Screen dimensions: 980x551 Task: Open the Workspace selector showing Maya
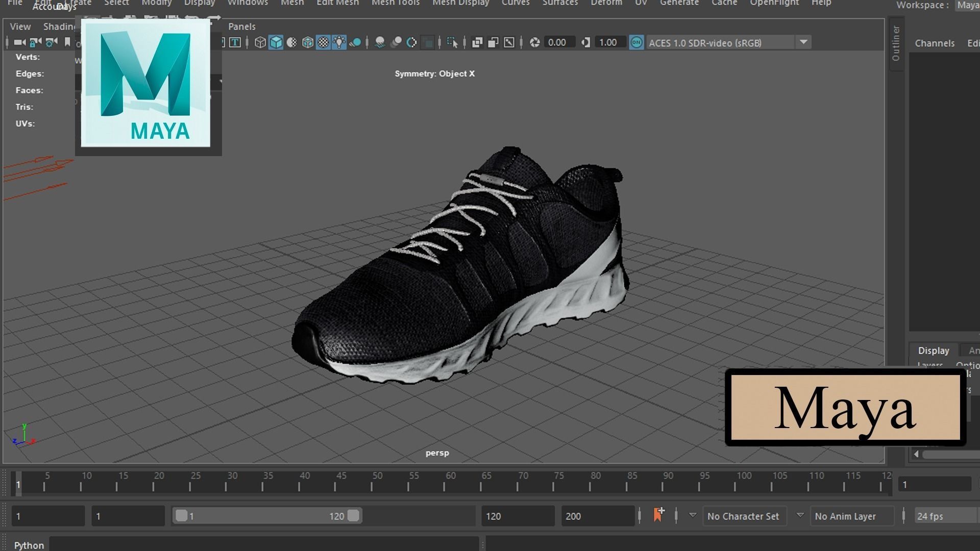pos(968,5)
